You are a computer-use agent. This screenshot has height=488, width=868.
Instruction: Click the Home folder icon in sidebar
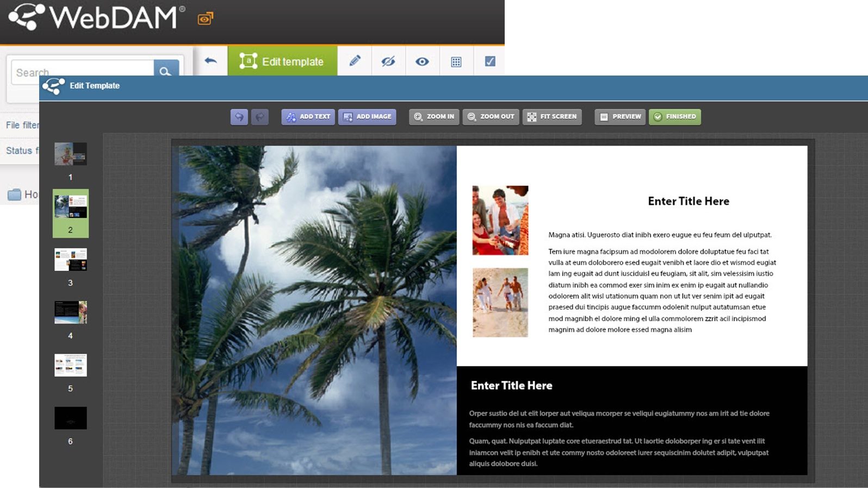click(x=15, y=195)
